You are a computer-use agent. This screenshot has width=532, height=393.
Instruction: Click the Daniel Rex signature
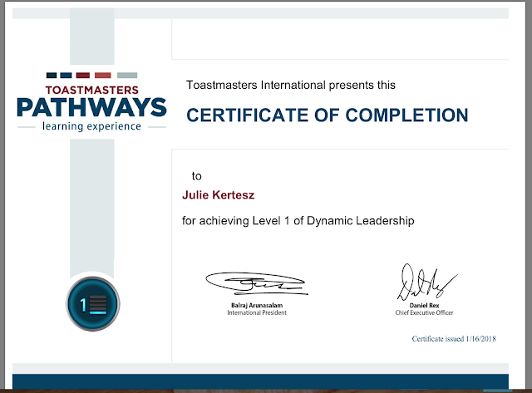[x=426, y=282]
